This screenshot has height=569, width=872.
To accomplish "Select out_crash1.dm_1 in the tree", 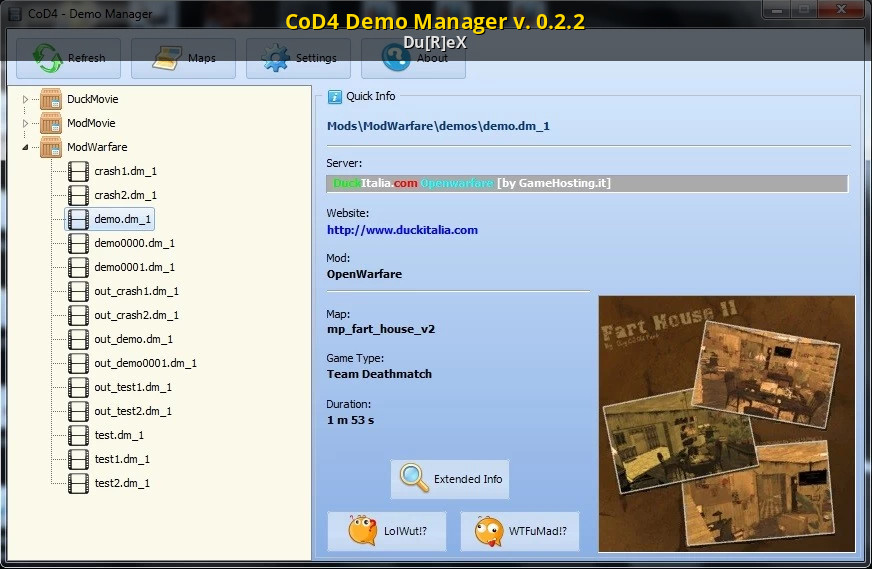I will (x=136, y=291).
